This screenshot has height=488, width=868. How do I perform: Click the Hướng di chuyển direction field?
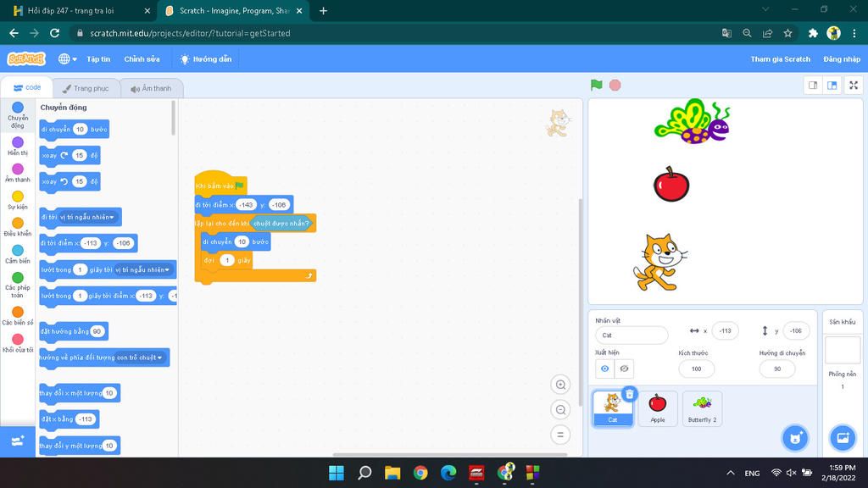pyautogui.click(x=777, y=369)
